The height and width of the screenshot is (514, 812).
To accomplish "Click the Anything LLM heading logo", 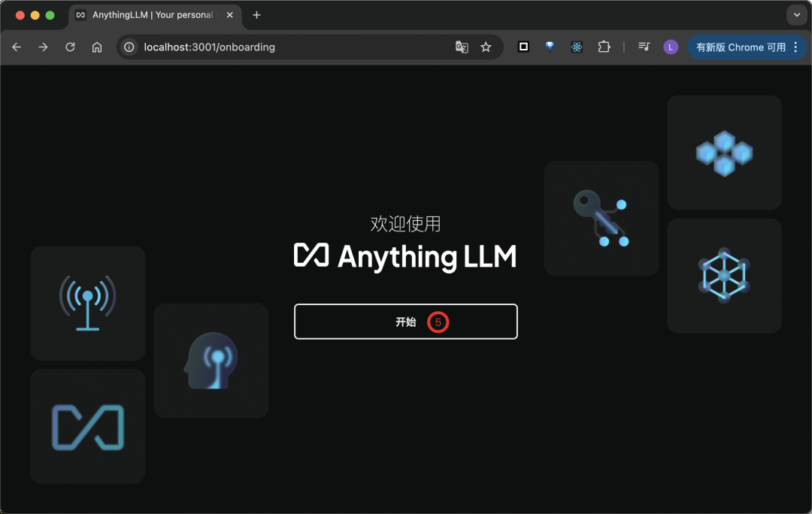I will (405, 256).
